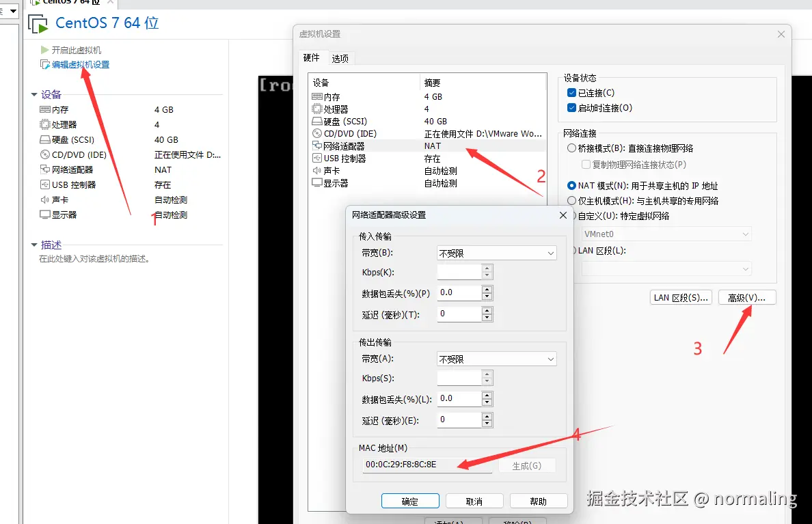The width and height of the screenshot is (812, 524).
Task: Select 内存 row in hardware list
Action: pos(429,97)
